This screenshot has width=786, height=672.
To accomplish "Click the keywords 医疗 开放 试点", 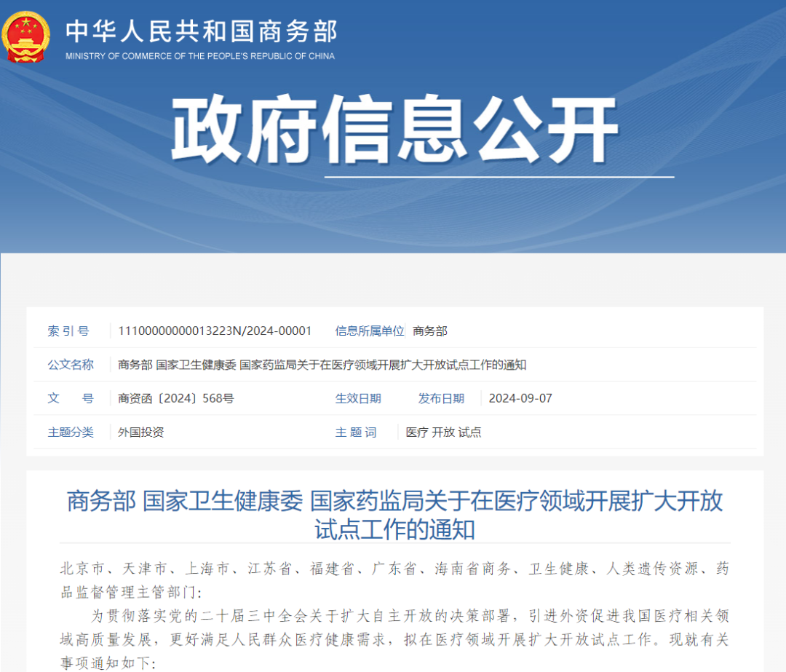I will [443, 432].
